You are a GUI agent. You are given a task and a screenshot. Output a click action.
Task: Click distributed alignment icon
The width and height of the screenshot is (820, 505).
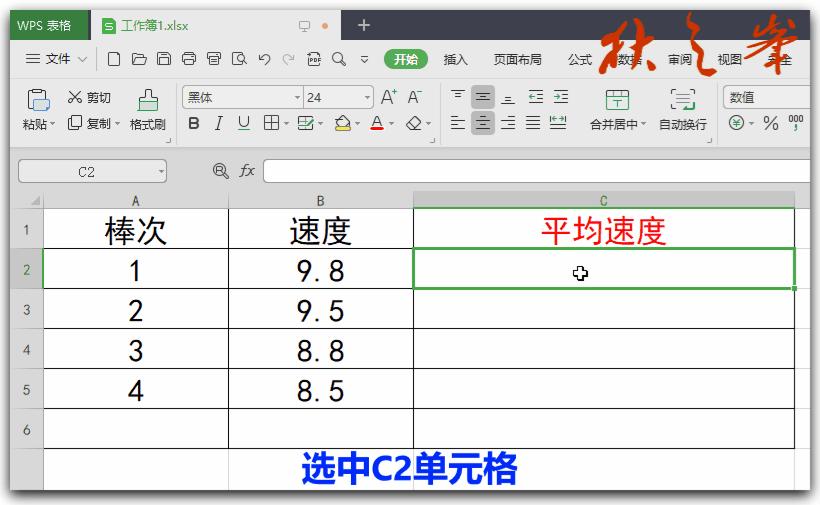(558, 123)
